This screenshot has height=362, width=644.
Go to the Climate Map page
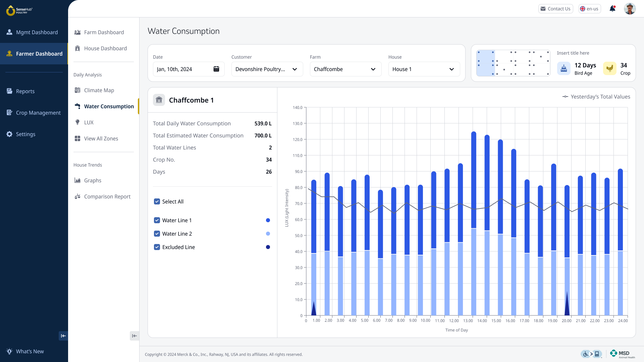click(99, 90)
